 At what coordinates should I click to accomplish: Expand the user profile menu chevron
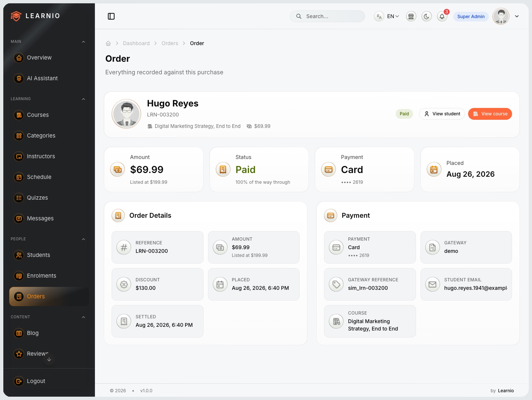click(x=517, y=16)
